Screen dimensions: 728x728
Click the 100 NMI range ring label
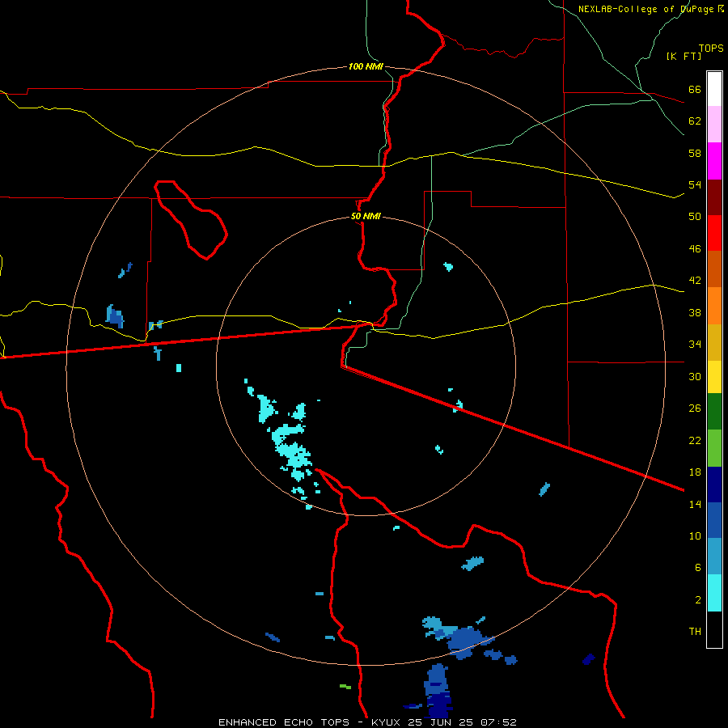click(x=366, y=66)
